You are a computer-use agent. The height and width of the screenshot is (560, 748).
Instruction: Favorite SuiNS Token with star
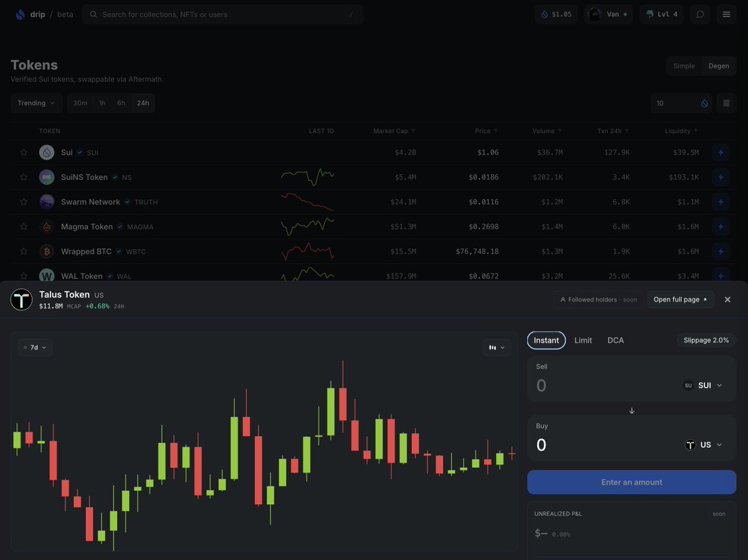click(x=24, y=177)
